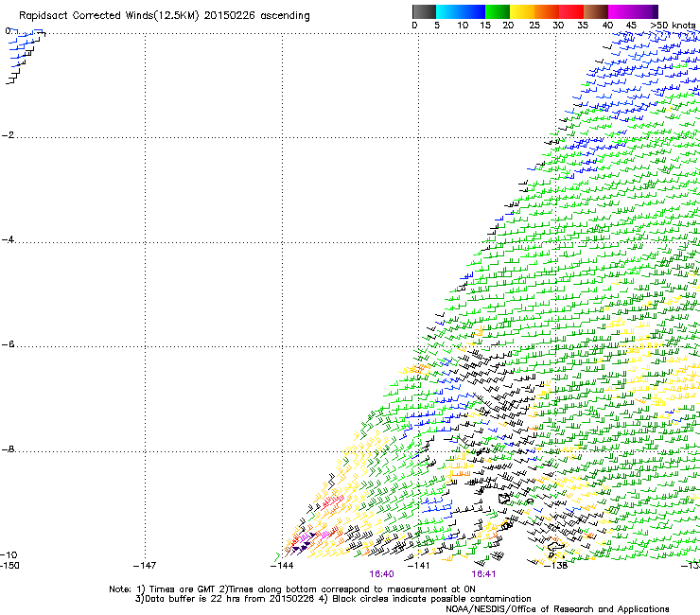Click the '25' legend scale label
Image resolution: width=700 pixels, height=615 pixels.
click(x=534, y=26)
